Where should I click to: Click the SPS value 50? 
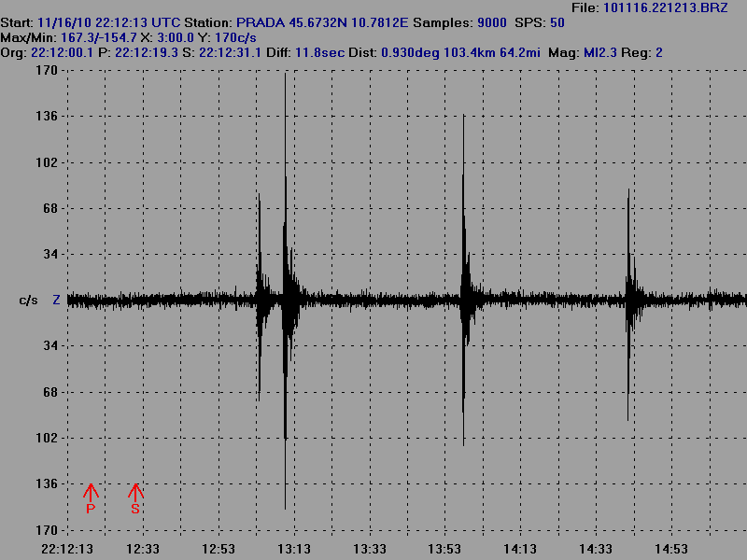(x=557, y=22)
